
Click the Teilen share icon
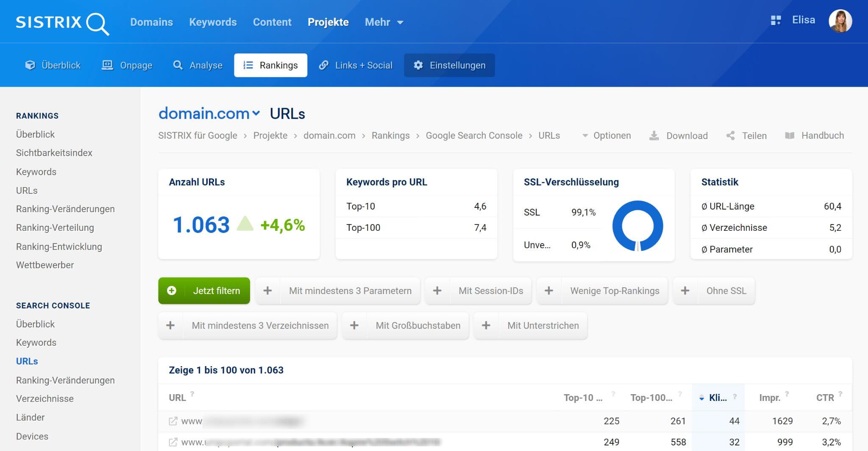731,136
